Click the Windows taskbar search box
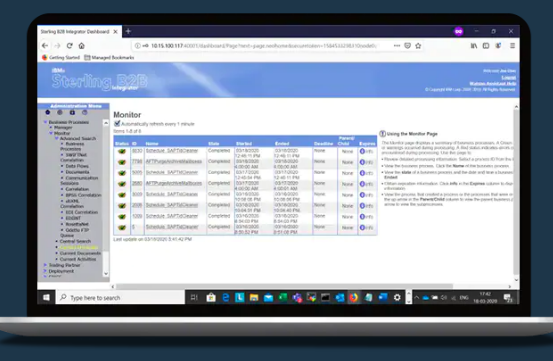Image resolution: width=553 pixels, height=361 pixels. (120, 298)
